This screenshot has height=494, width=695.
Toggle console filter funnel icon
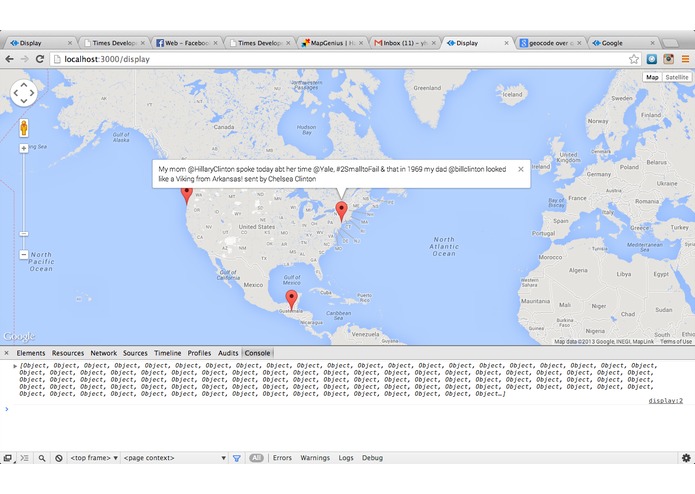[237, 458]
